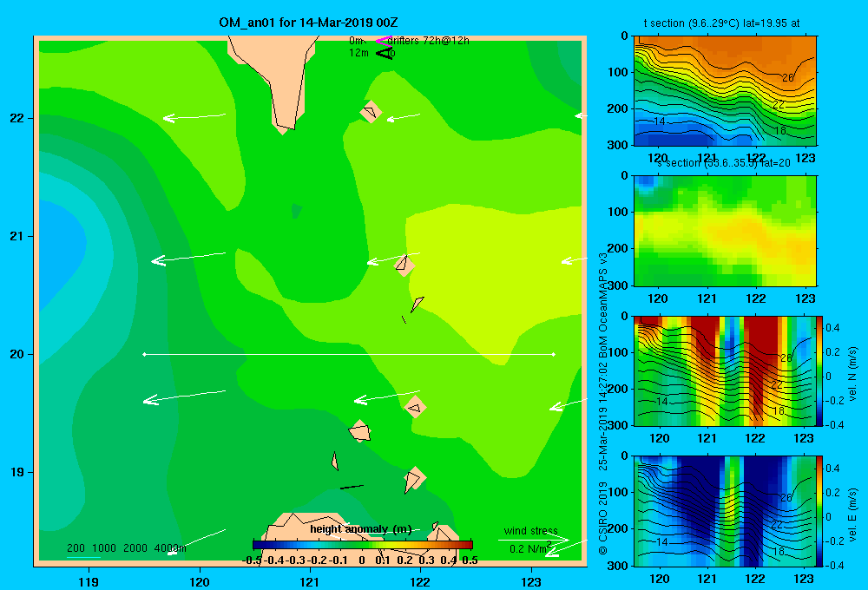
Task: Click the white wind arrow near 22N 119.7E
Action: 194,117
